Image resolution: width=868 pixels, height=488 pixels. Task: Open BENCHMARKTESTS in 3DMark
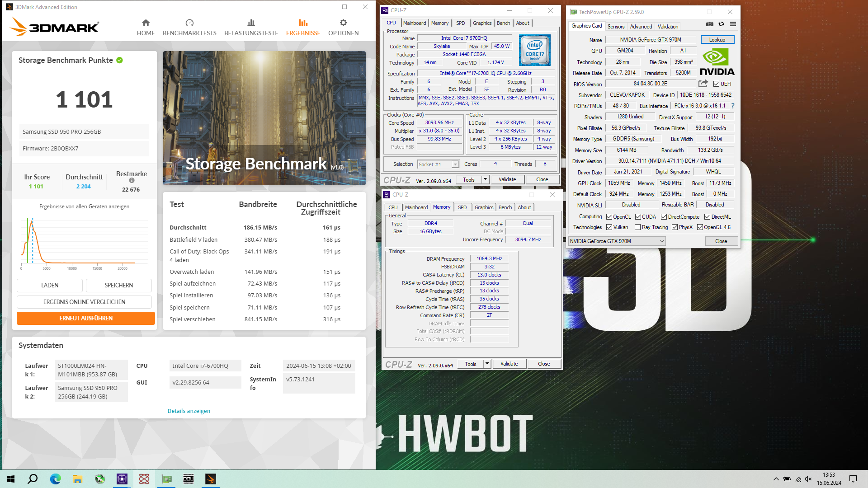pyautogui.click(x=189, y=28)
